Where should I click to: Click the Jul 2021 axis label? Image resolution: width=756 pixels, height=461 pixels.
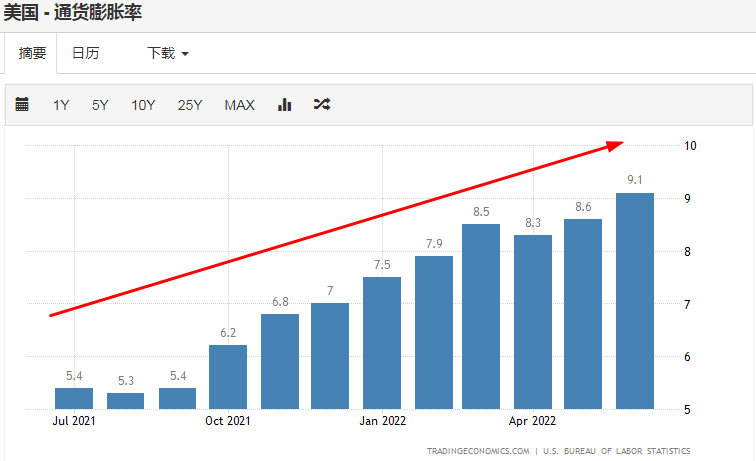(x=74, y=421)
